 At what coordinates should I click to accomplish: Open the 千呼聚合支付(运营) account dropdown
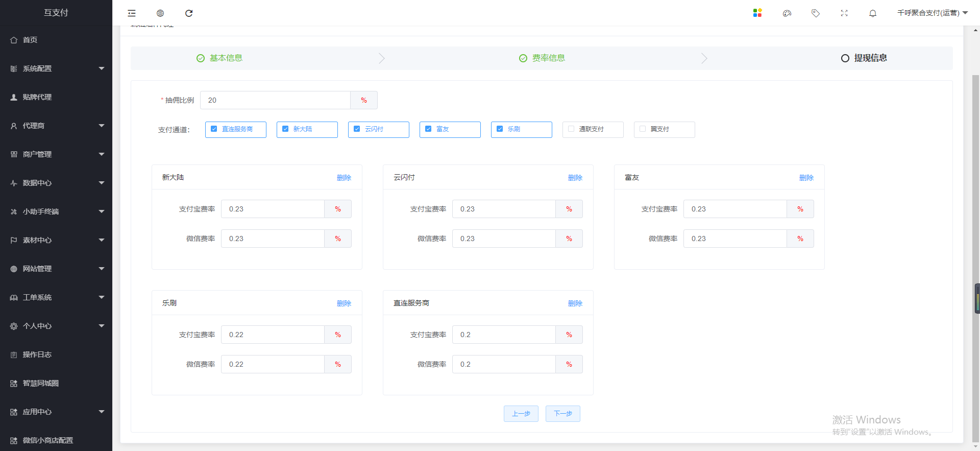pos(933,13)
